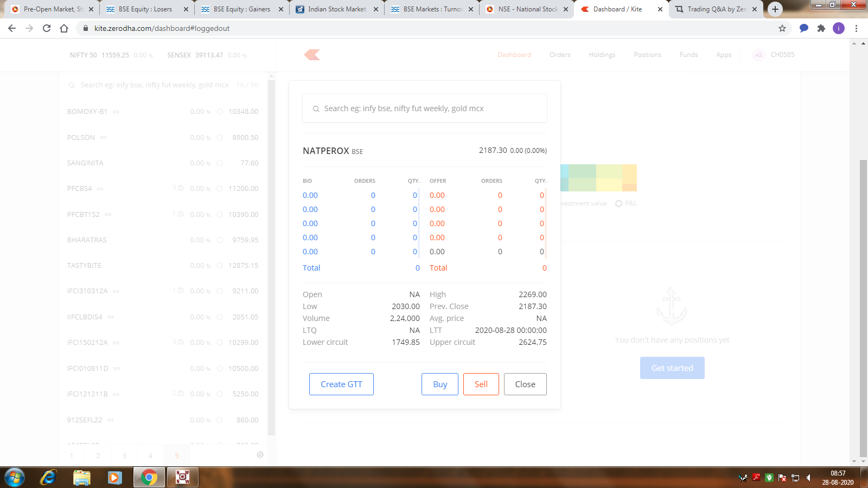868x488 pixels.
Task: Open the Positions page
Action: coord(647,55)
